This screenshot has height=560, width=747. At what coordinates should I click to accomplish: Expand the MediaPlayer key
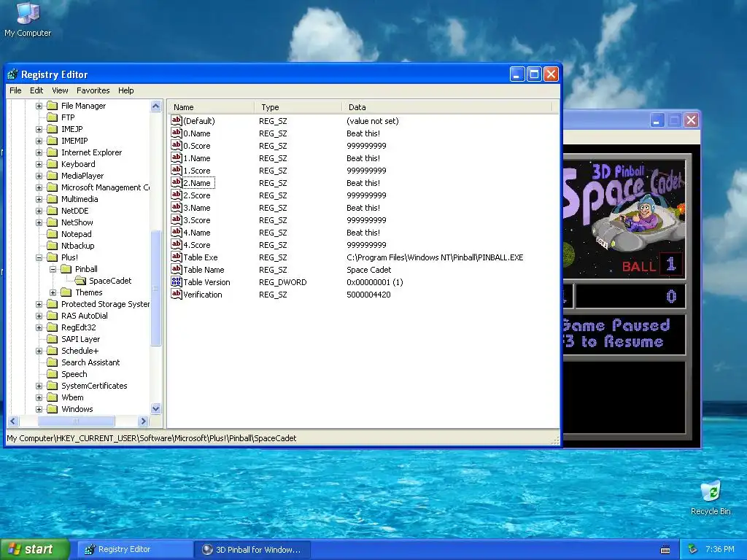click(x=39, y=176)
